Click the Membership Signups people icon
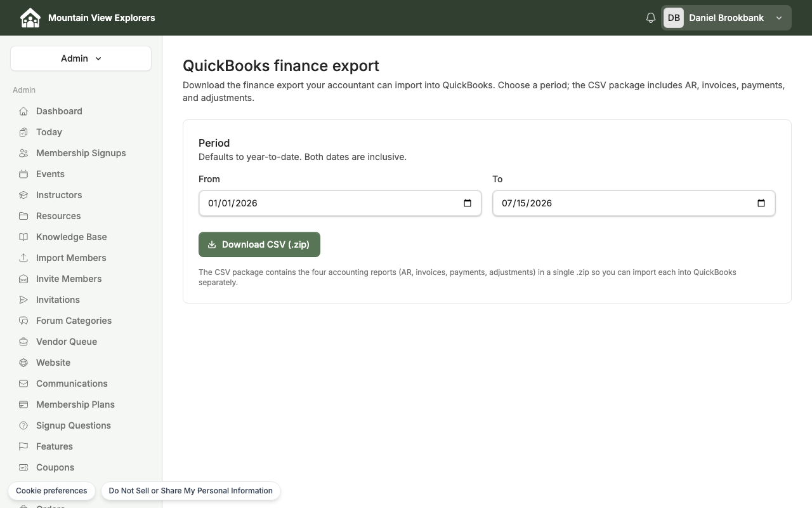Viewport: 812px width, 508px height. [x=23, y=153]
